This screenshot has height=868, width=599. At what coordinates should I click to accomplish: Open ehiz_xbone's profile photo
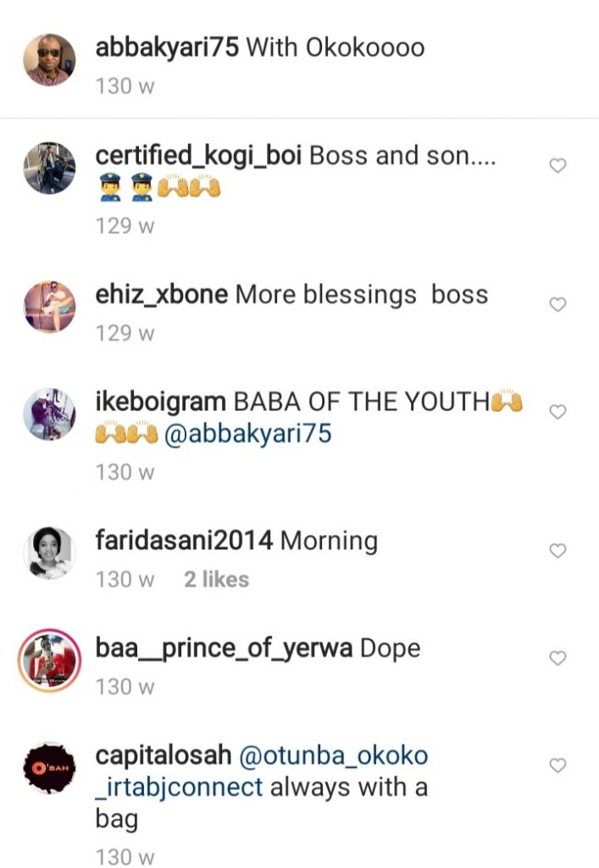click(x=49, y=307)
